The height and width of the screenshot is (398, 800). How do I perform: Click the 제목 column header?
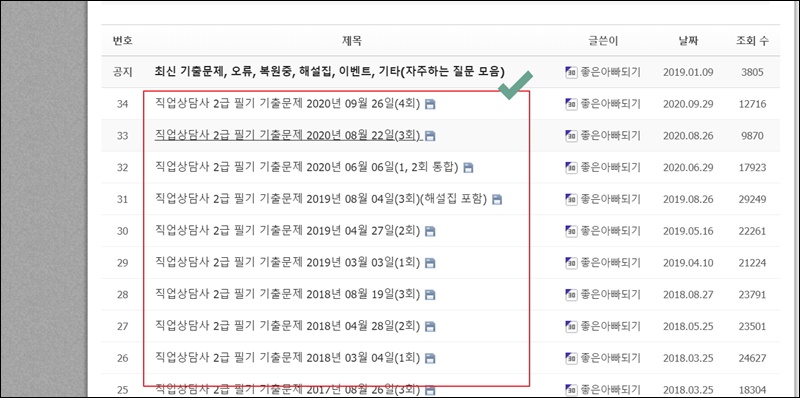click(x=352, y=41)
